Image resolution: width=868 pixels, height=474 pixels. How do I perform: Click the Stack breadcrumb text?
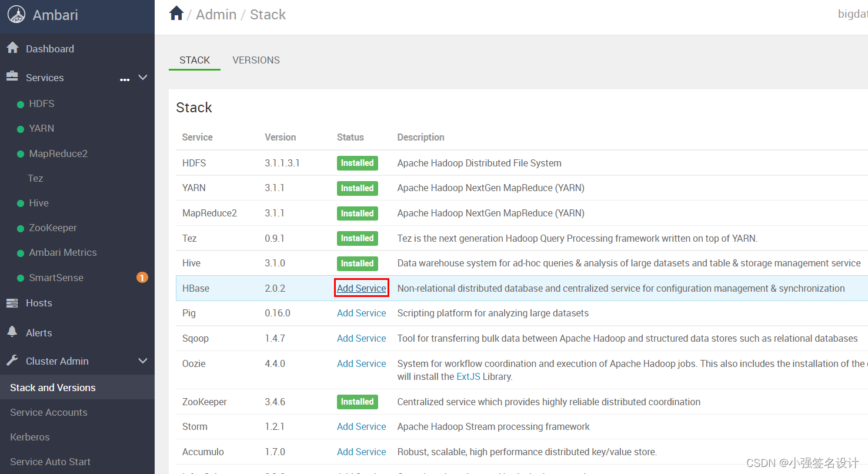tap(268, 14)
